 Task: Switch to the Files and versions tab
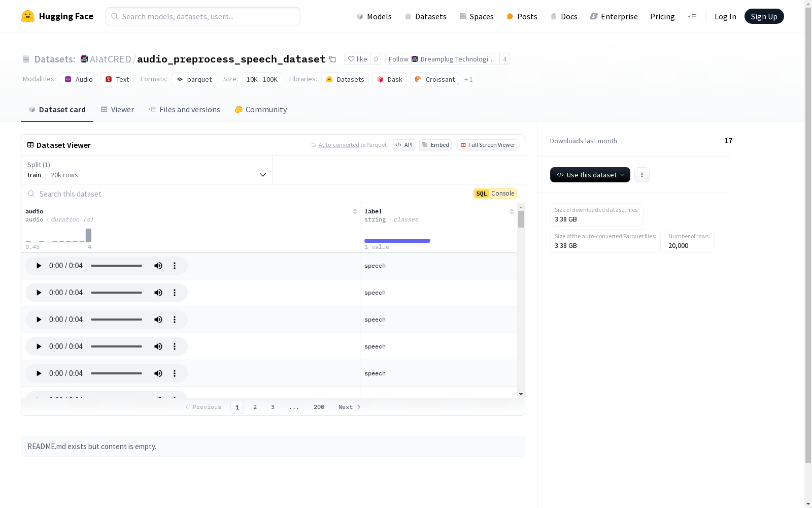(184, 110)
